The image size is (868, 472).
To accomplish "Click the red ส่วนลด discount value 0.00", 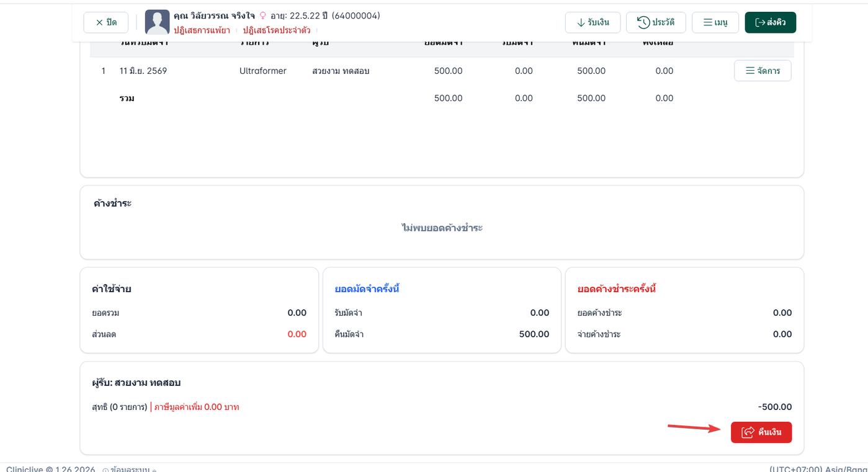I will (297, 334).
